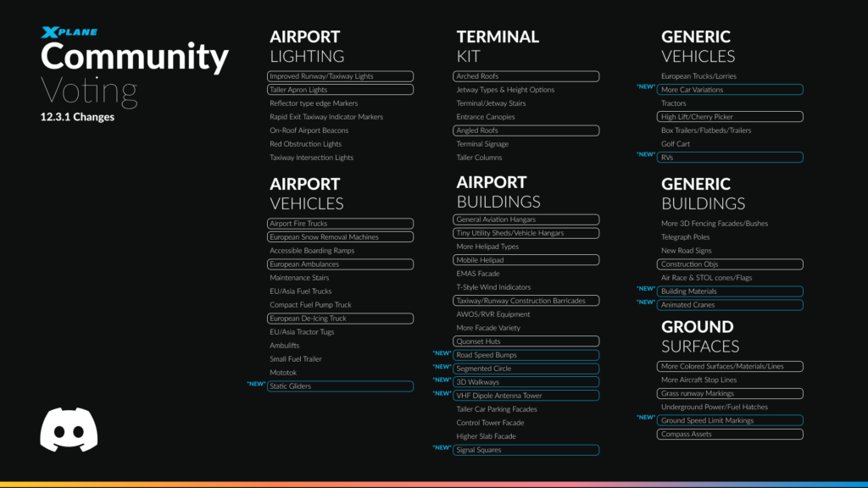Expand the GROUND SURFACES heading
Screen dimensions: 868x488
point(697,336)
